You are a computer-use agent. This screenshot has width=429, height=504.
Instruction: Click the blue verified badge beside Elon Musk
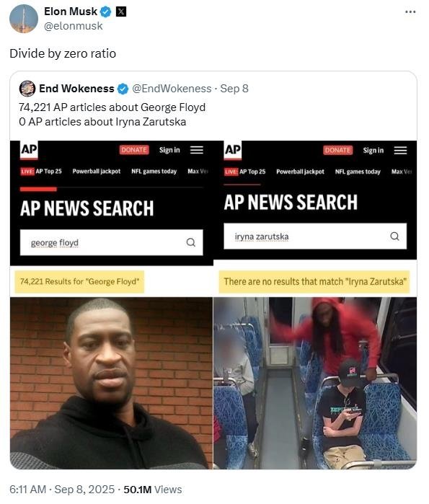point(106,12)
